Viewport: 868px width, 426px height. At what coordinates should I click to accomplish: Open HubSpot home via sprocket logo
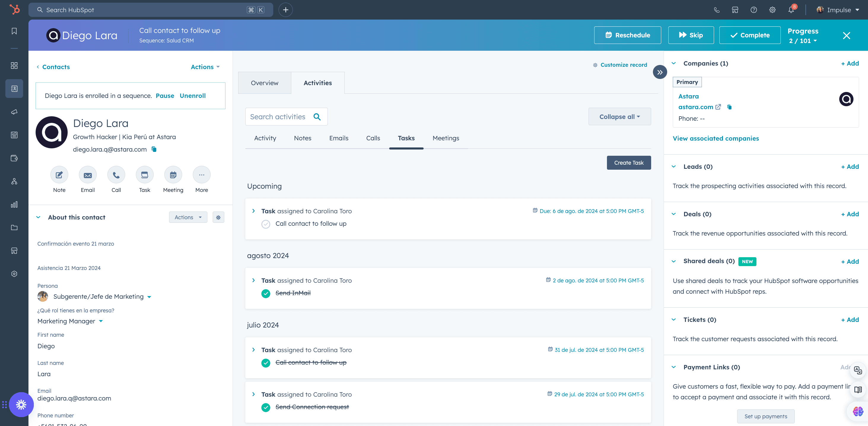click(15, 9)
